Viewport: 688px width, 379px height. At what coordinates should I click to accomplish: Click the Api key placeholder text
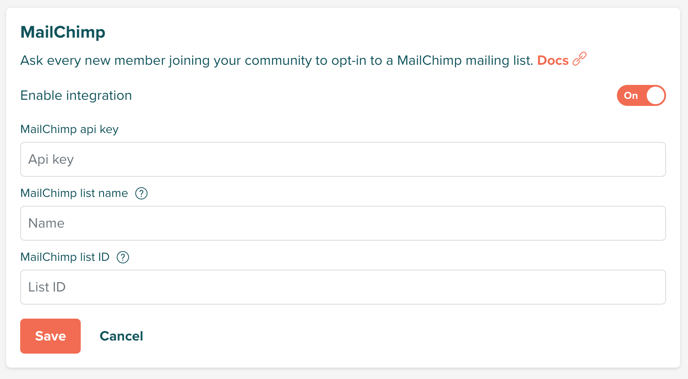click(51, 160)
